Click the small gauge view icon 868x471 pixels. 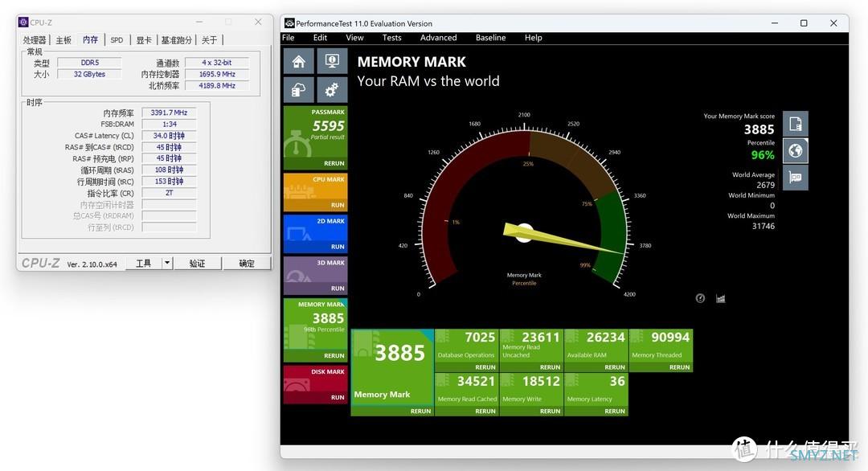point(700,298)
